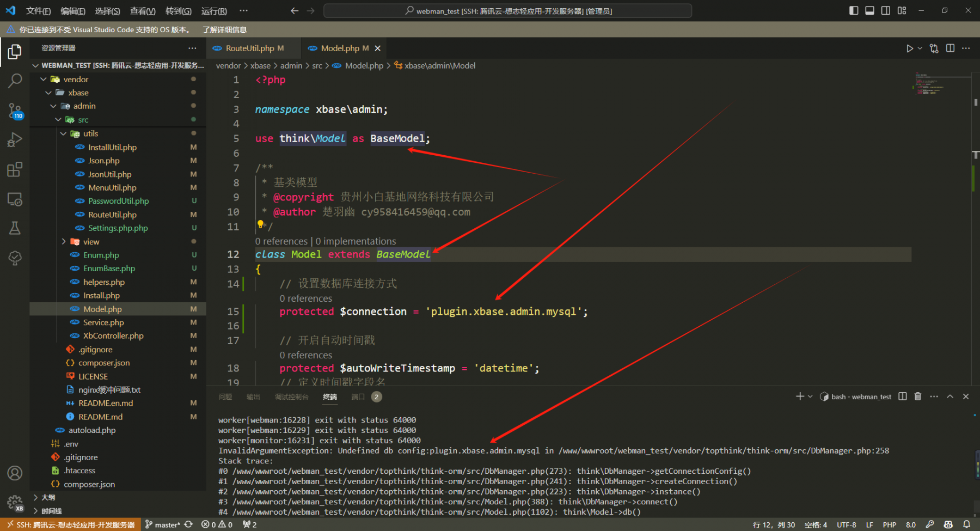The image size is (980, 531).
Task: Switch to the 端口 ports panel tab
Action: [x=358, y=396]
